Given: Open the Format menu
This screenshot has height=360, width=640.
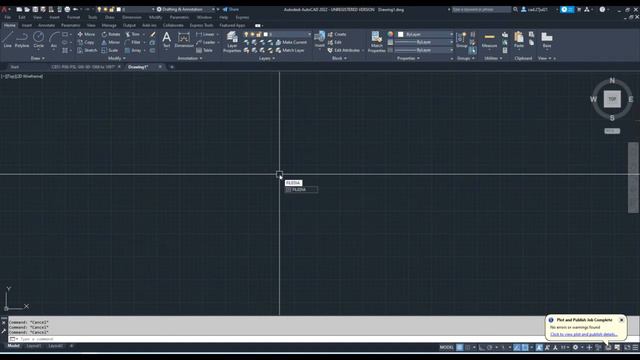Looking at the screenshot, I should [73, 18].
